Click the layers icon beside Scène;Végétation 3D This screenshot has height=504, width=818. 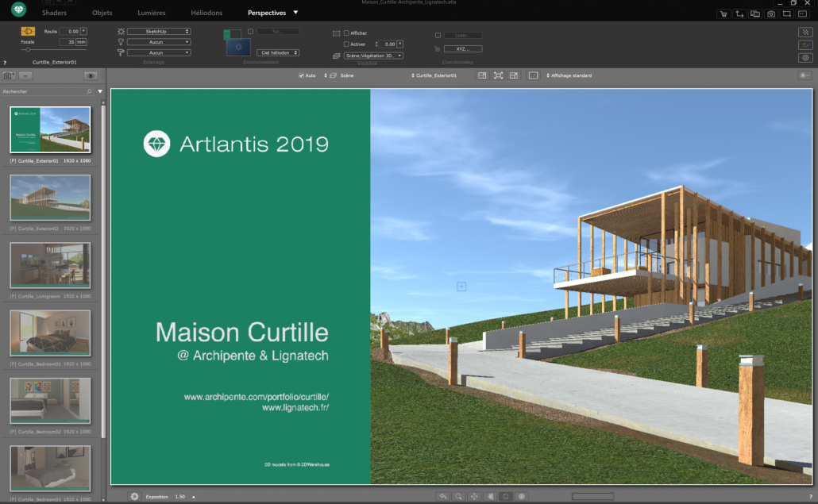pos(337,56)
